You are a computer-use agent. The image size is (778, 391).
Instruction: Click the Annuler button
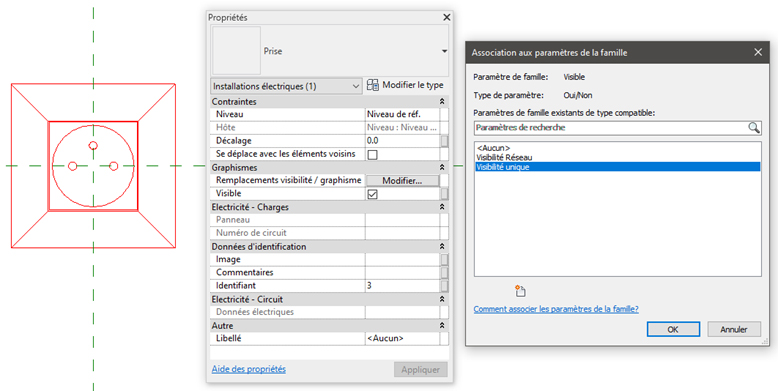734,329
